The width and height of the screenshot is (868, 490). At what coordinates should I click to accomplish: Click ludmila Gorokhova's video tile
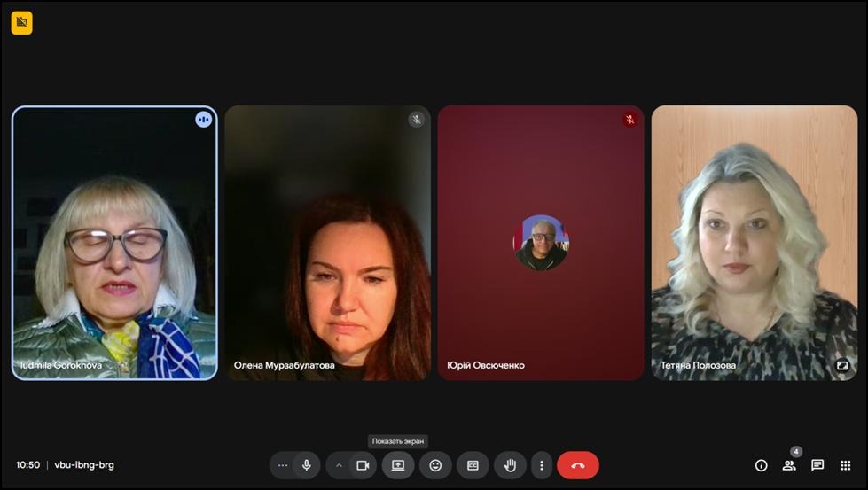click(114, 243)
